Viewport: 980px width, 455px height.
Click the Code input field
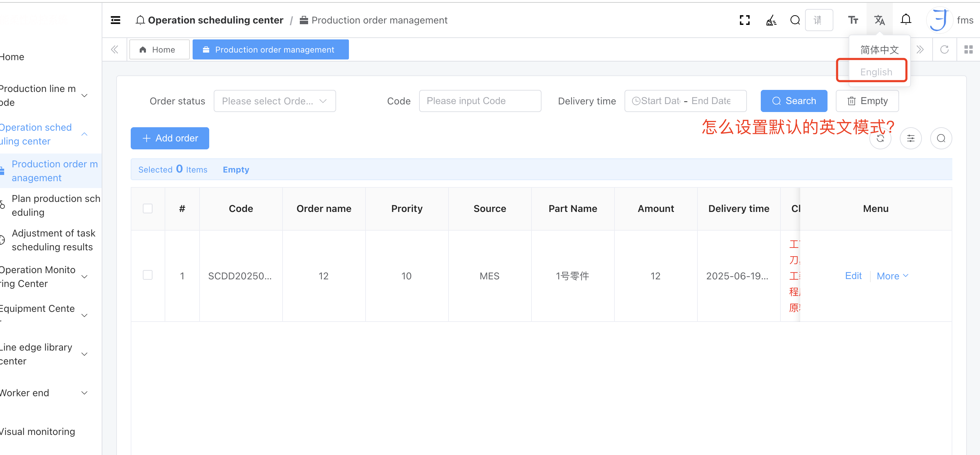click(480, 101)
